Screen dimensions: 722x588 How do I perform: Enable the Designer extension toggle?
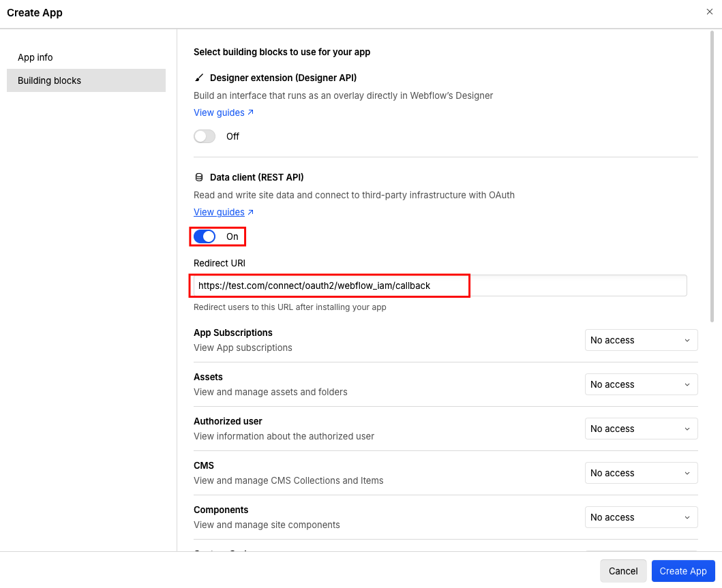tap(205, 137)
